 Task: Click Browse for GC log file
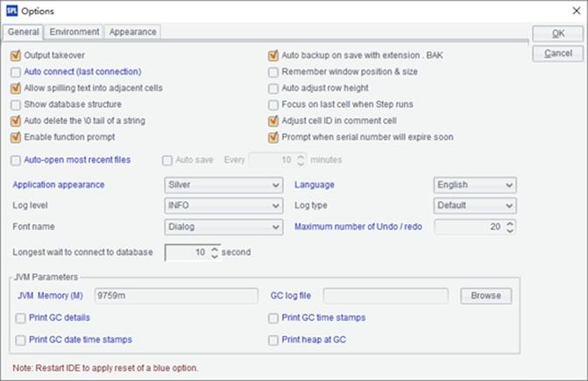(x=486, y=295)
